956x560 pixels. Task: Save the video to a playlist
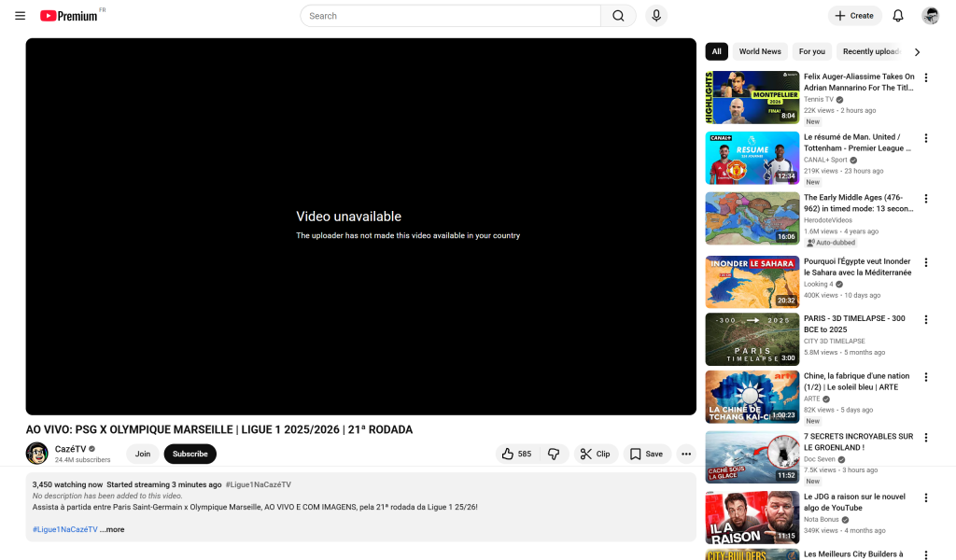click(646, 454)
